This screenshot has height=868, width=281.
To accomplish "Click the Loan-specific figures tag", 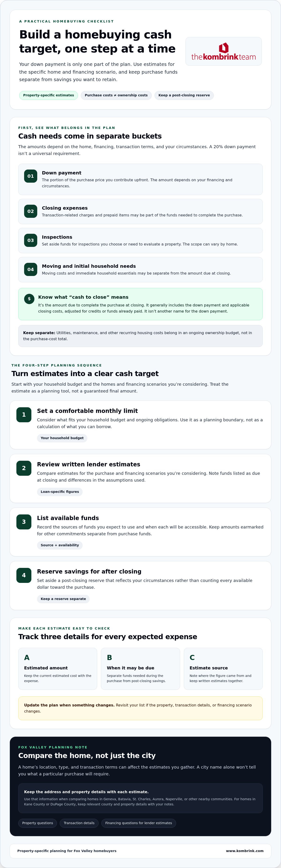I will 59,492.
